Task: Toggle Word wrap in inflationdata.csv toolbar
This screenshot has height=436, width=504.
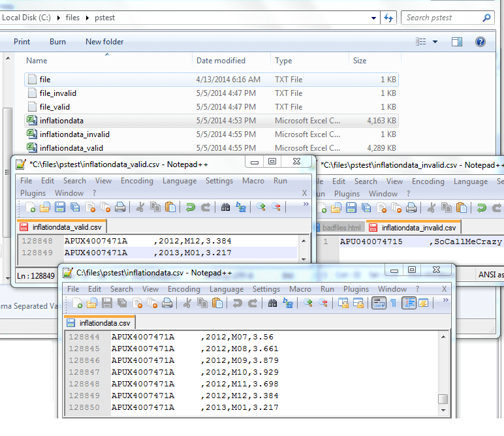Action: pos(378,303)
